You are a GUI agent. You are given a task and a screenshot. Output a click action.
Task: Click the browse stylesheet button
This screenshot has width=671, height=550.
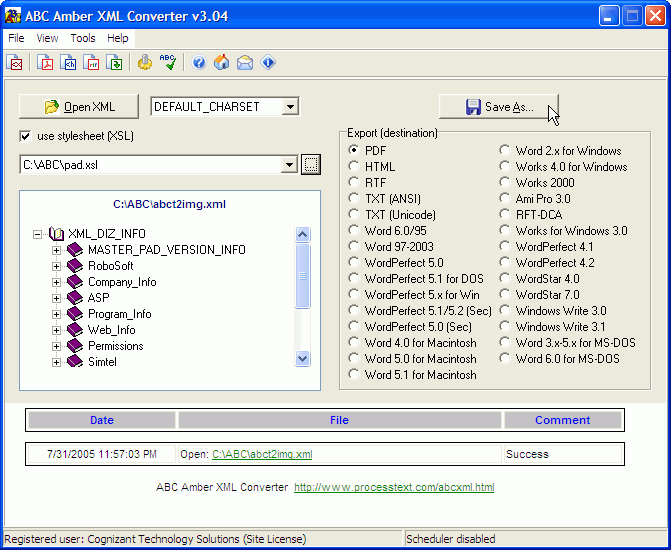point(311,165)
